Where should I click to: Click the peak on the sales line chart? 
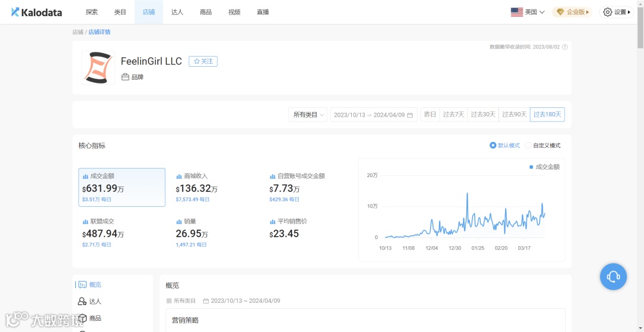467,193
